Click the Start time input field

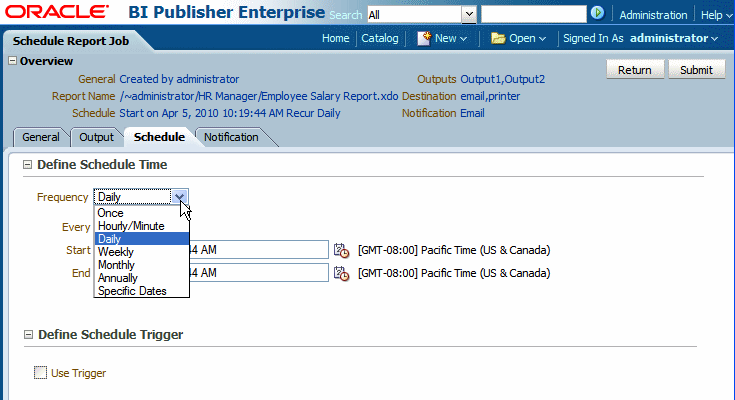click(x=258, y=250)
